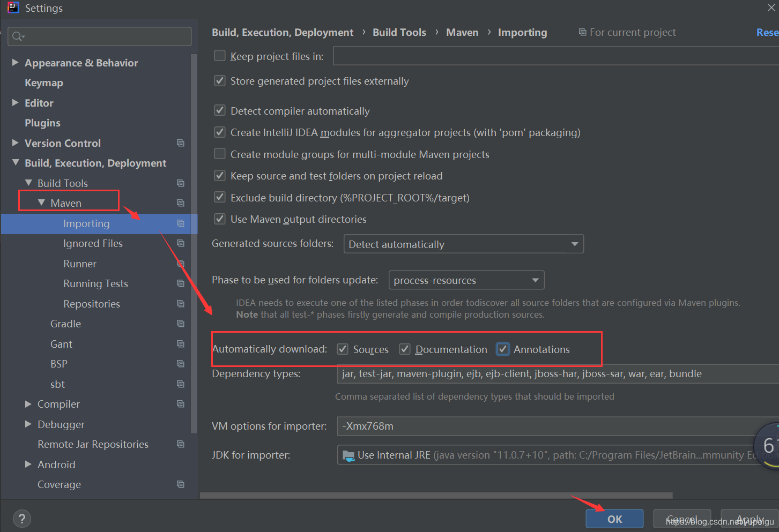
Task: Click the OK button
Action: (614, 519)
